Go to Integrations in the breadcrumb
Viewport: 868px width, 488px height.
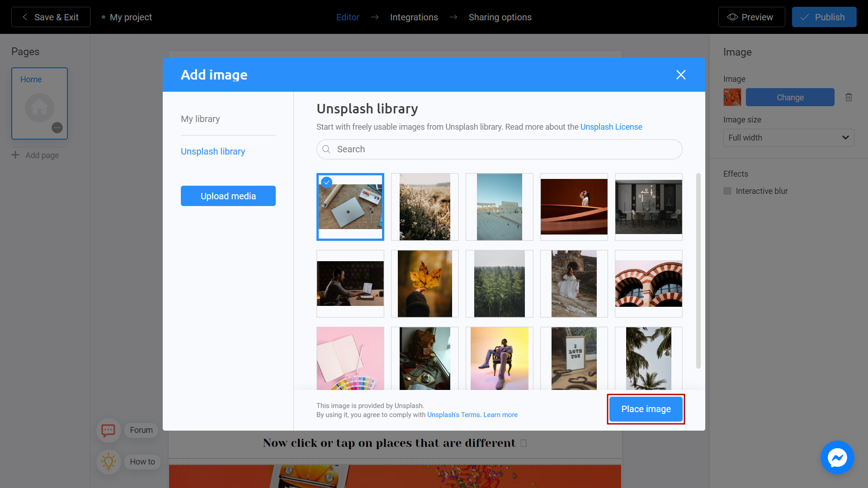[x=414, y=17]
